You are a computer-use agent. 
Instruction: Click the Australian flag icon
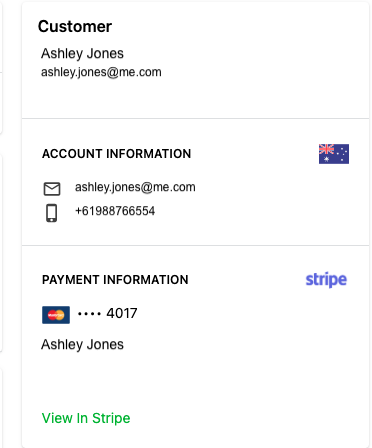point(334,154)
